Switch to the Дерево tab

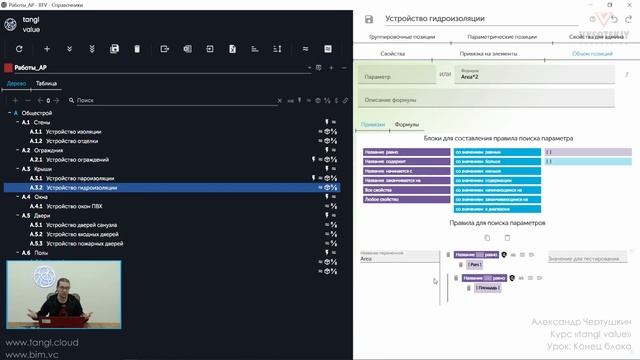coord(16,84)
